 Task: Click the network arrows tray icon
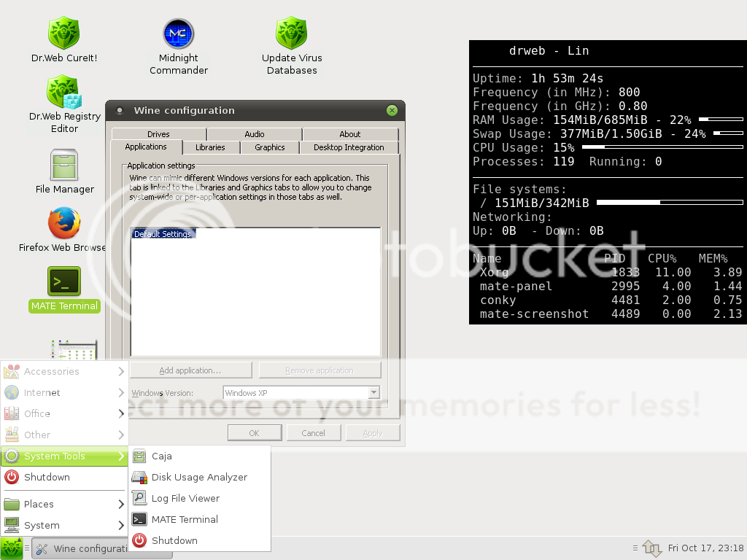[652, 548]
